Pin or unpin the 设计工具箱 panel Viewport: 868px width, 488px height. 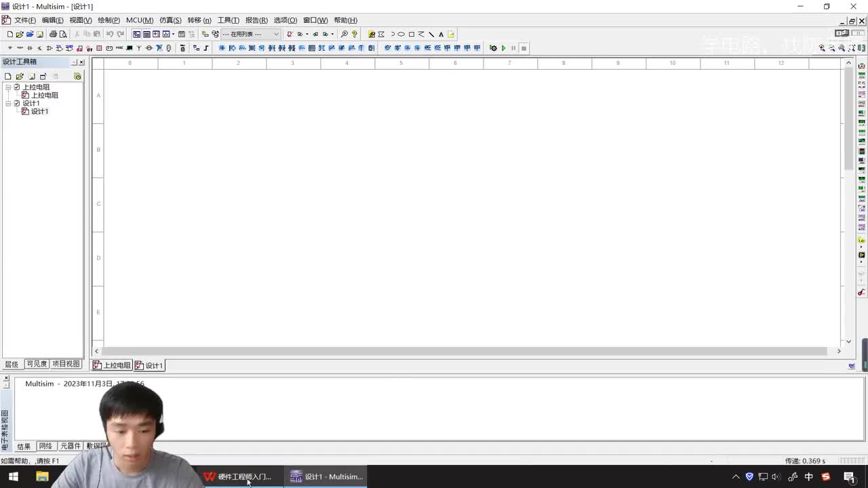(x=74, y=62)
